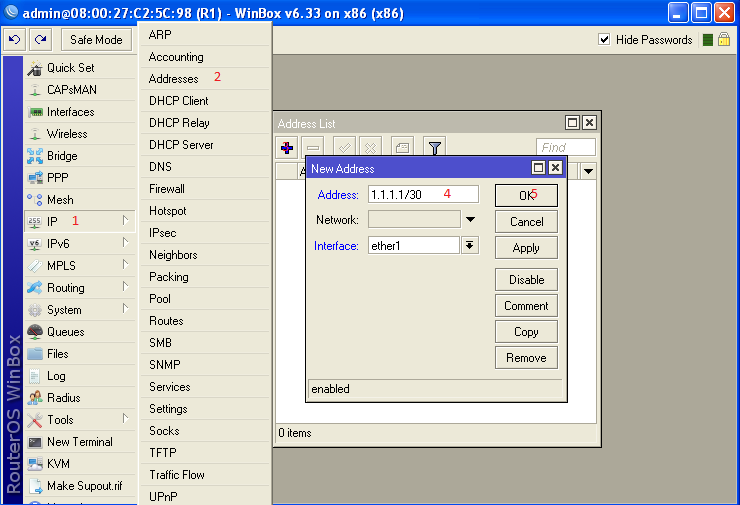Open Quick Set from sidebar
This screenshot has width=740, height=505.
[80, 68]
